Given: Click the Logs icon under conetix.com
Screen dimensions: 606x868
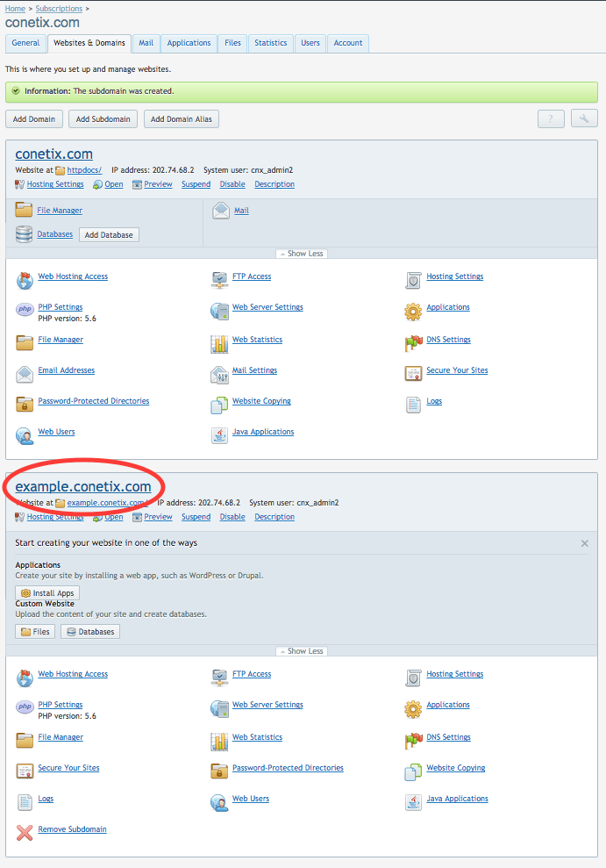Looking at the screenshot, I should (x=413, y=405).
